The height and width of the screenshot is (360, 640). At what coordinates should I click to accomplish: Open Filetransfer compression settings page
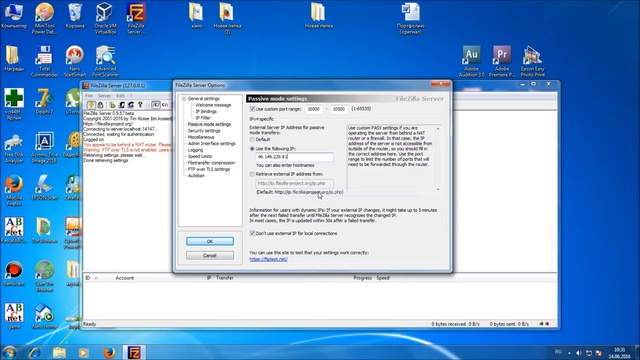coord(211,163)
